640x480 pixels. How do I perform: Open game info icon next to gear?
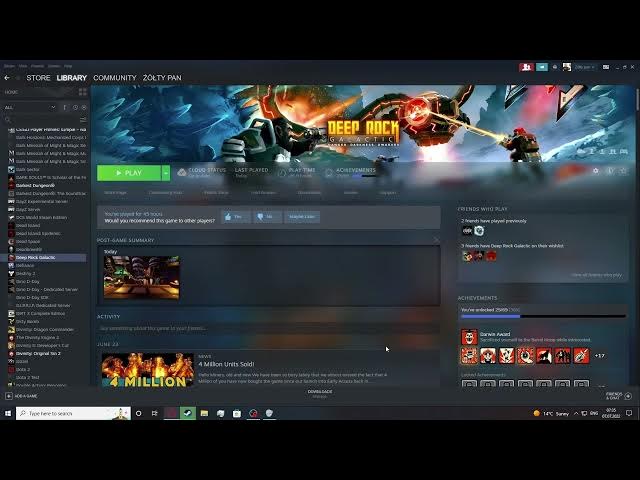click(610, 171)
